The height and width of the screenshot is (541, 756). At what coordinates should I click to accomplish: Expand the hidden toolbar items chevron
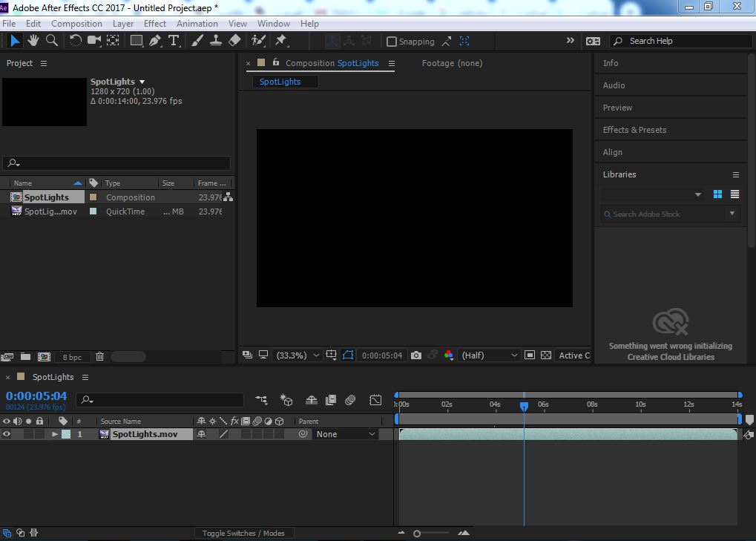571,41
